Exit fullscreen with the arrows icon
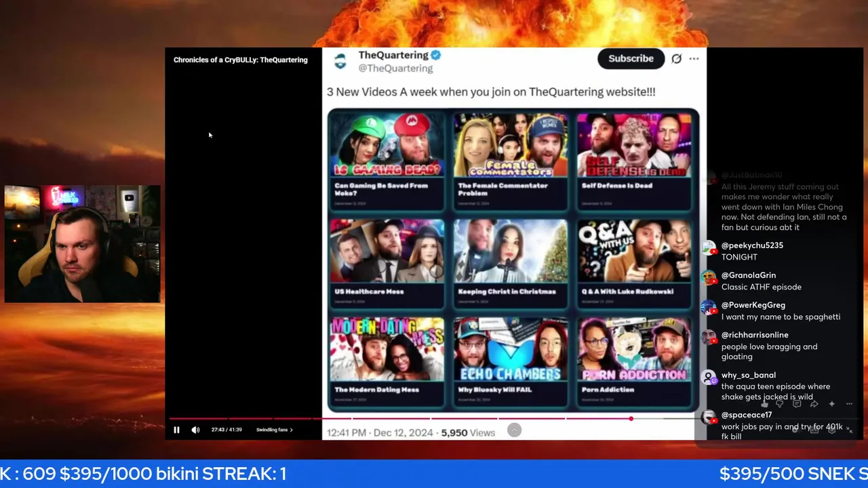 [x=850, y=430]
